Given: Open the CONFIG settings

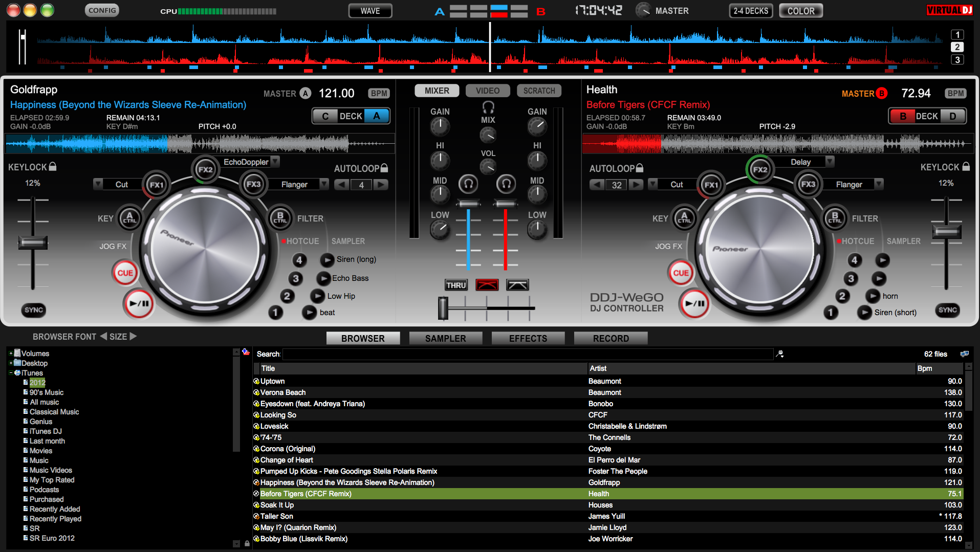Looking at the screenshot, I should coord(101,10).
